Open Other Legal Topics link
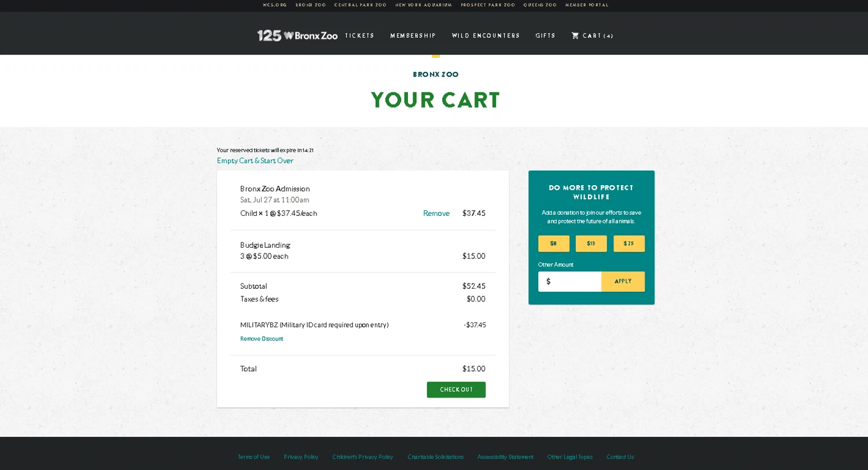868x470 pixels. click(570, 457)
